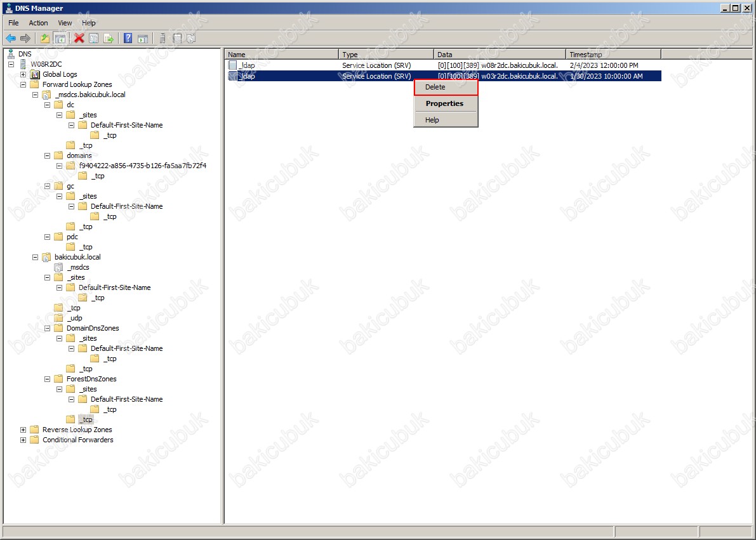
Task: Choose Delete from the context menu
Action: tap(446, 88)
